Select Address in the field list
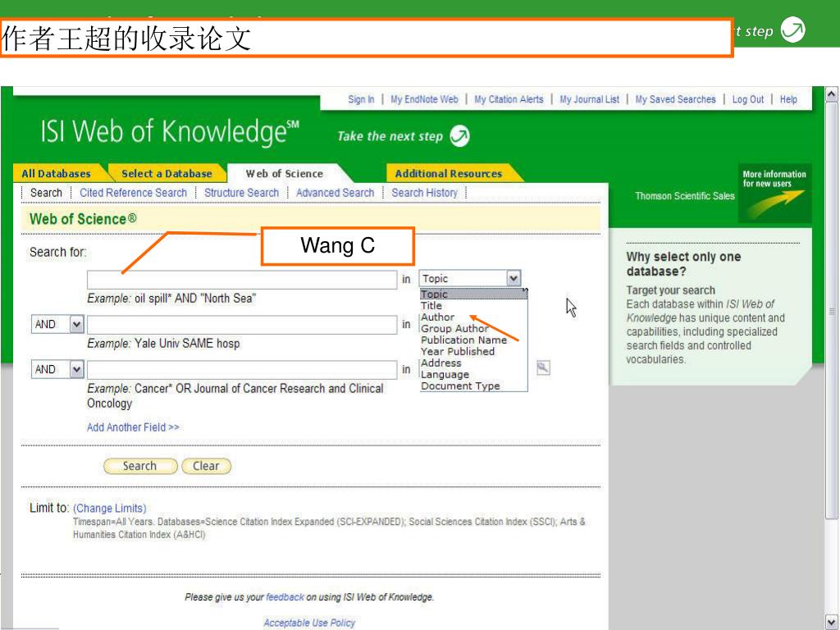 tap(441, 363)
